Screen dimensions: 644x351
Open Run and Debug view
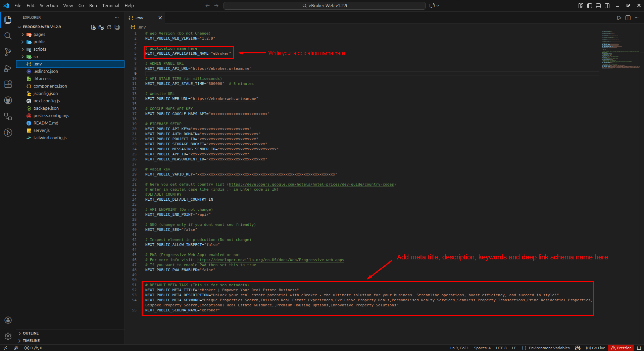[8, 68]
